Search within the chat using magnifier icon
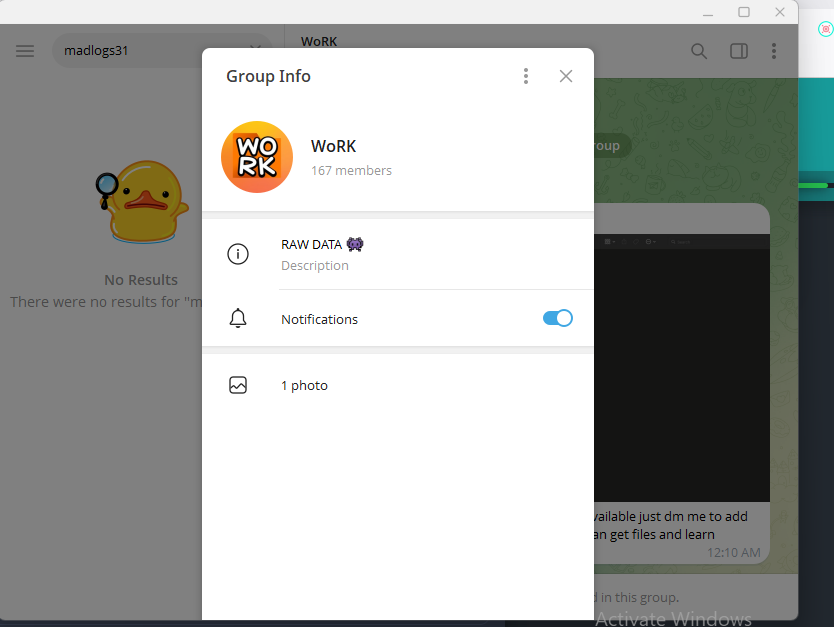The height and width of the screenshot is (627, 834). (x=700, y=51)
